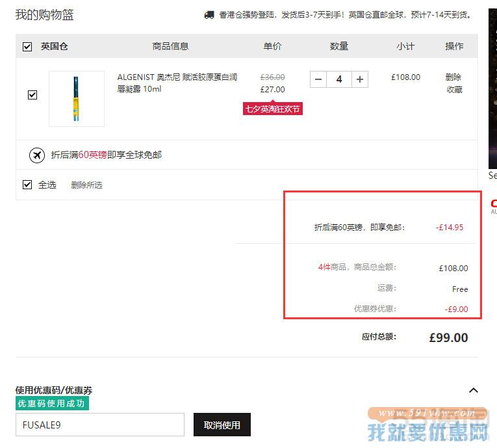
Task: Click the airplane free-shipping icon
Action: (x=37, y=155)
